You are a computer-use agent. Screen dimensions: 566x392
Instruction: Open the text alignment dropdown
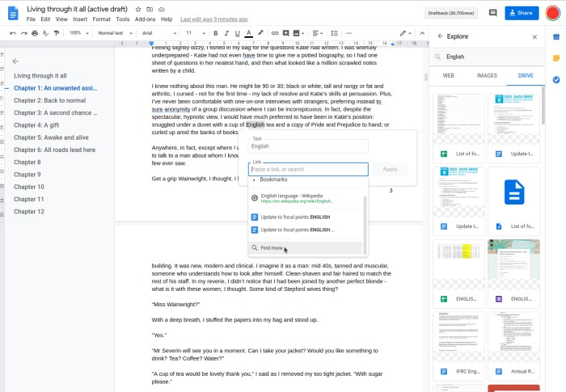317,33
